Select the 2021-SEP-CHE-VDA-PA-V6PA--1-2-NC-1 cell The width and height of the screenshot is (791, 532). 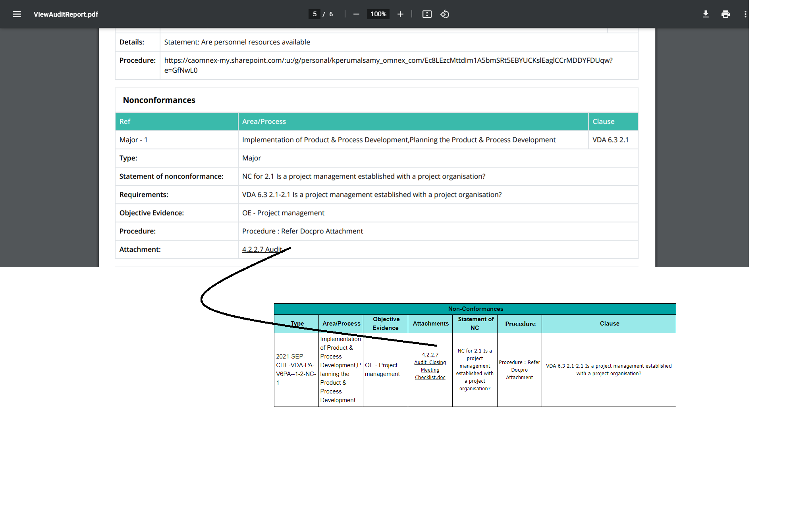[x=296, y=370]
